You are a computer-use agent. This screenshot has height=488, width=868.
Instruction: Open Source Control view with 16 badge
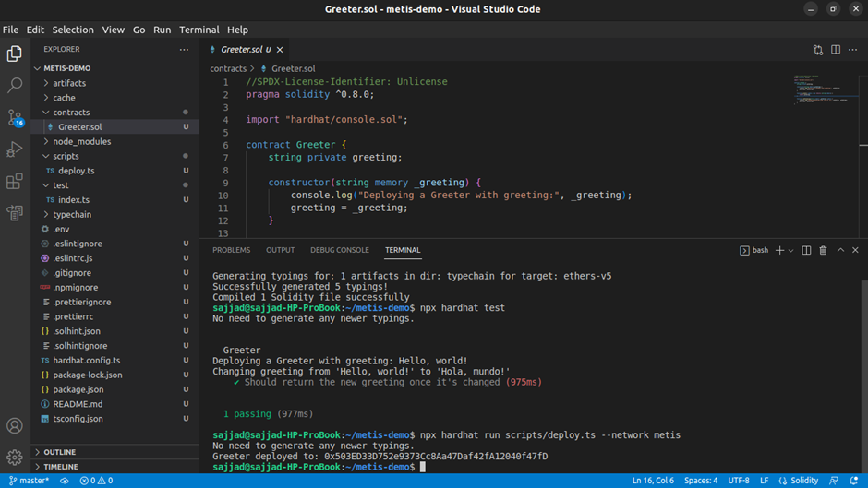coord(15,117)
